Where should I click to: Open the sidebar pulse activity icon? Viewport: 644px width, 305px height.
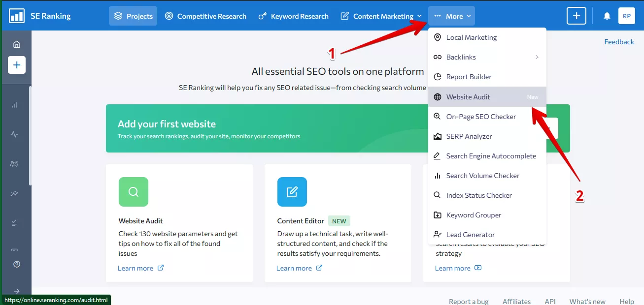[x=14, y=134]
